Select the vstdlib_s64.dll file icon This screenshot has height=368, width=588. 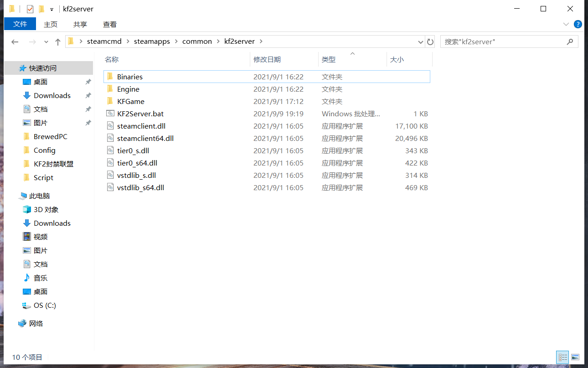click(x=110, y=187)
